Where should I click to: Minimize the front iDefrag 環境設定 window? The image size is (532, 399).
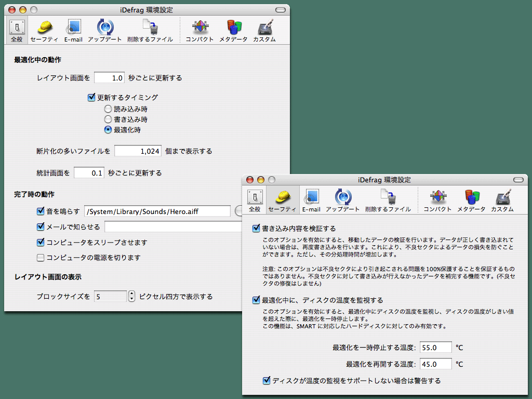click(x=261, y=180)
